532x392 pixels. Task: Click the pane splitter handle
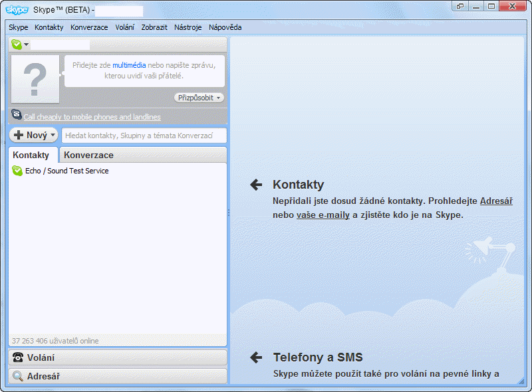[229, 213]
